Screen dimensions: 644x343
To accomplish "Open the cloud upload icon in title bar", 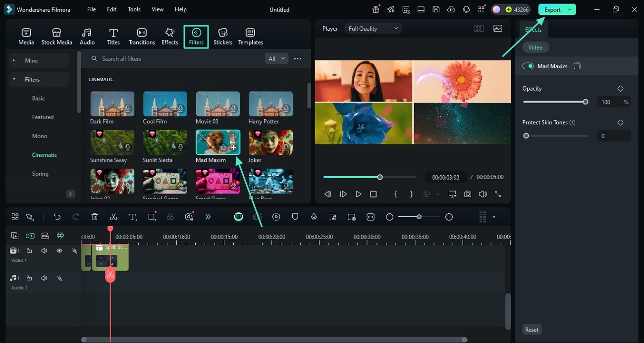I will [451, 9].
